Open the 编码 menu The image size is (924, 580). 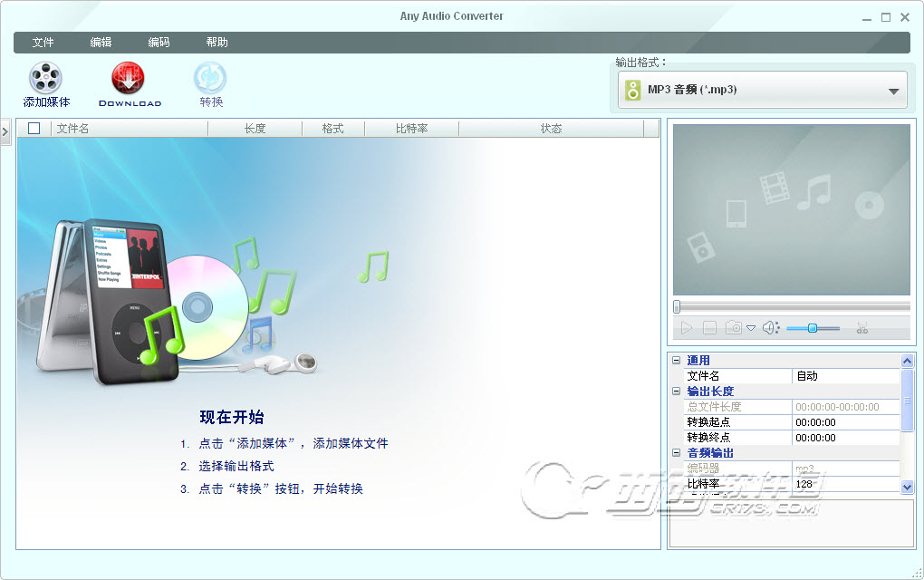click(x=159, y=42)
